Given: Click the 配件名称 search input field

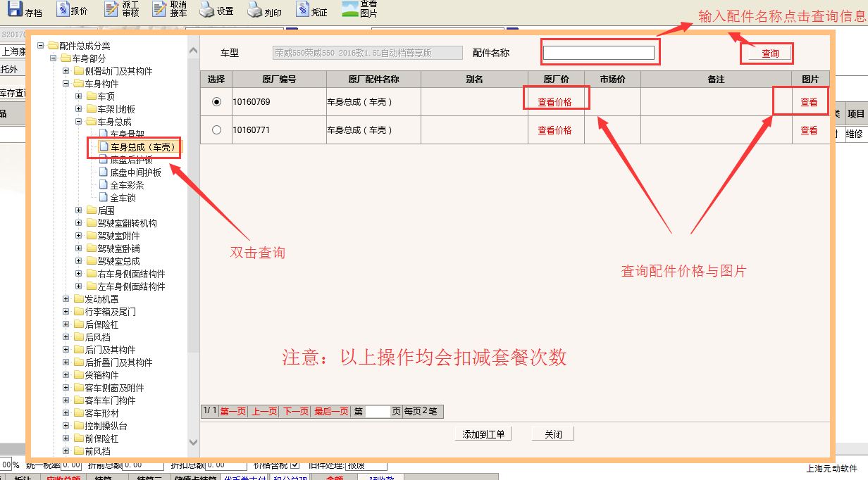Looking at the screenshot, I should [598, 53].
